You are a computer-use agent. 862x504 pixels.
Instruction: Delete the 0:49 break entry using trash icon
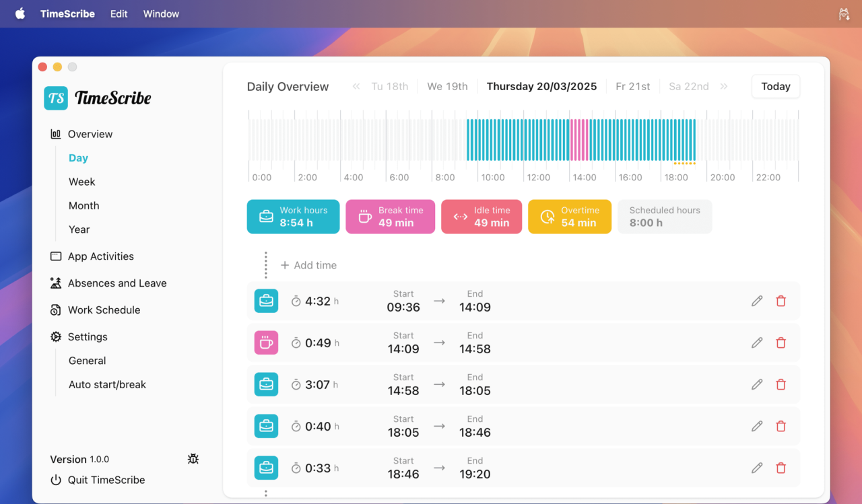point(781,343)
